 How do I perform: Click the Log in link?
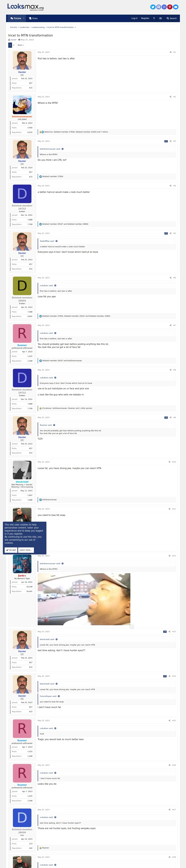[x=134, y=18]
